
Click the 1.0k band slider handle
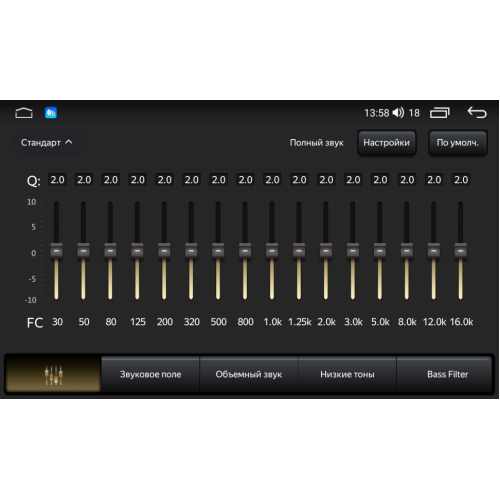272,251
